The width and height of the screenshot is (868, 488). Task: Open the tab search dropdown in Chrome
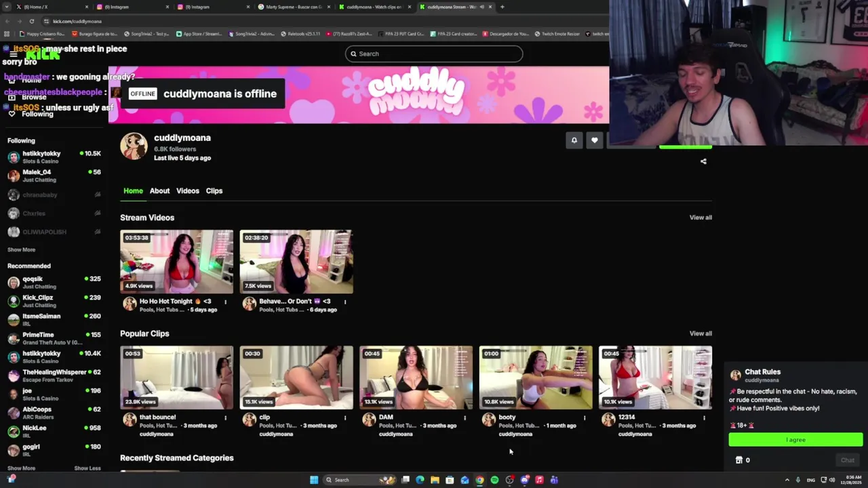pos(5,7)
